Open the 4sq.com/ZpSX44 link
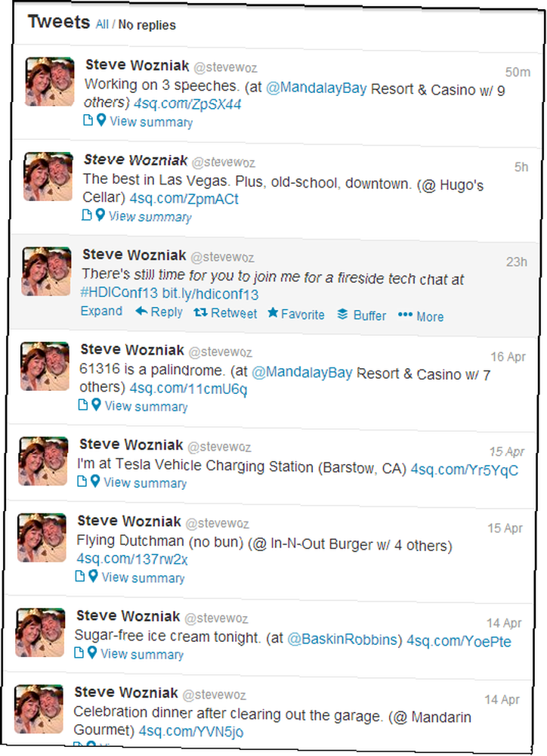Viewport: 547px width, 756px height. [x=187, y=104]
